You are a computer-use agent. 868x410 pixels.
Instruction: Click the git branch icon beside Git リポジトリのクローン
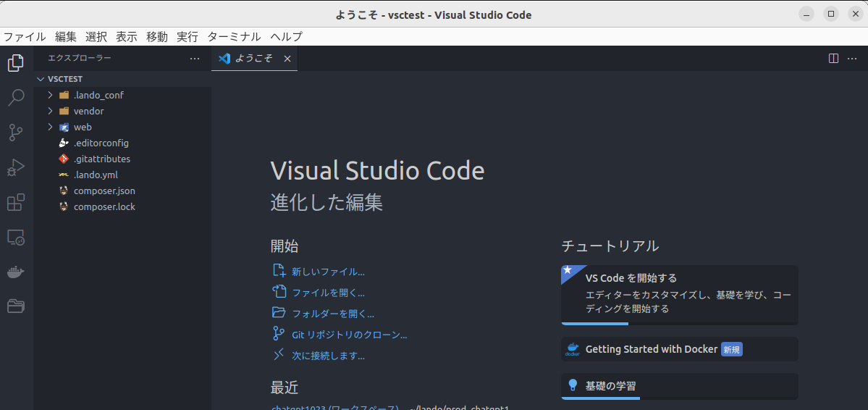point(279,333)
